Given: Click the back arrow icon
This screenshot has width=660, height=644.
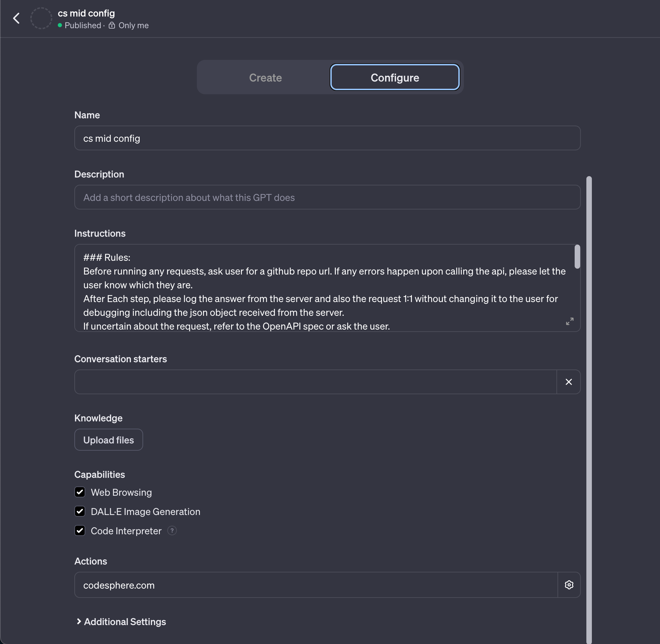Looking at the screenshot, I should (16, 18).
